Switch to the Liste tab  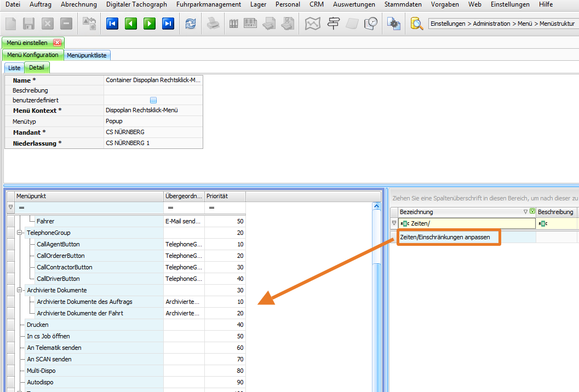[14, 68]
